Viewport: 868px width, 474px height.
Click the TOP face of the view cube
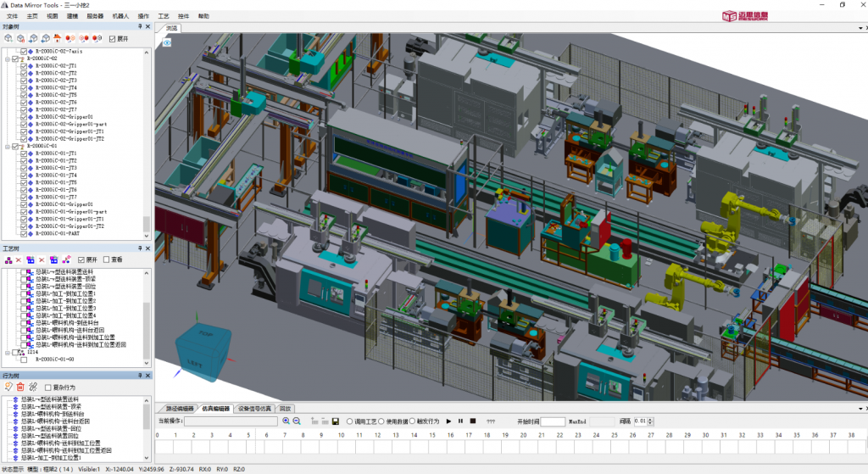coord(205,334)
